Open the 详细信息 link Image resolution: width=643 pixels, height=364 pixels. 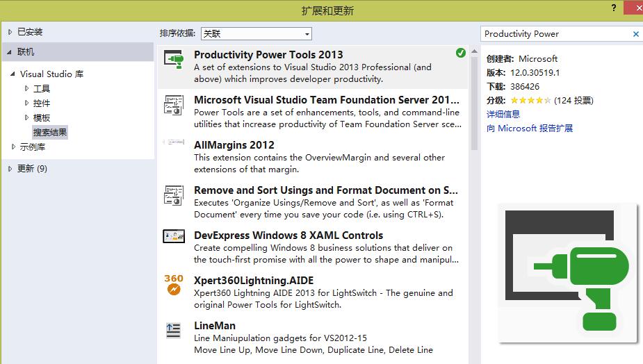click(503, 115)
